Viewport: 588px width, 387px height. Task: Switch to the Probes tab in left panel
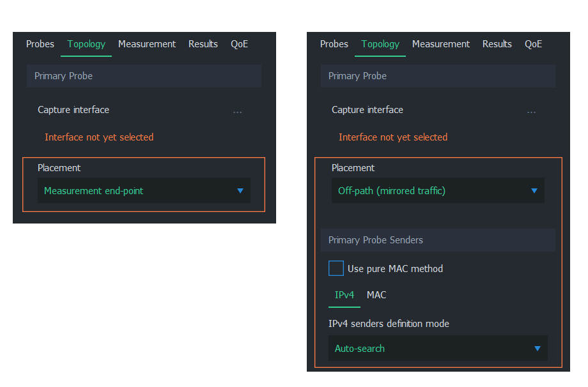40,44
